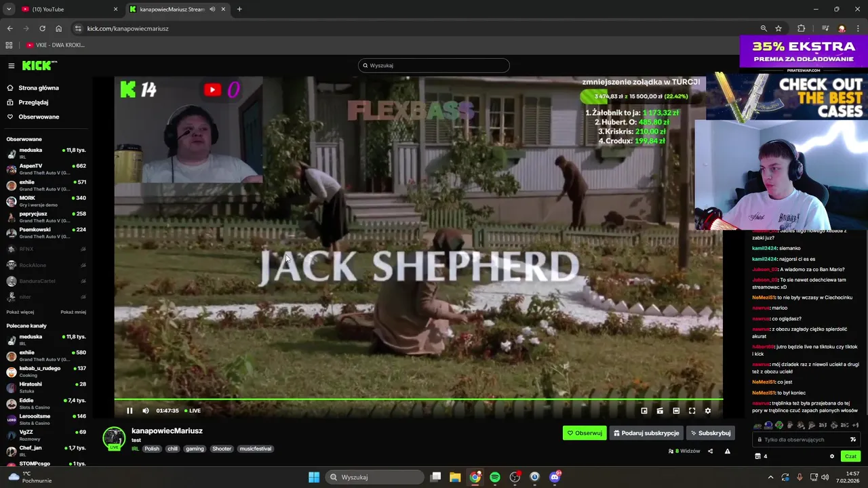Click the Subskrybuj button
The image size is (868, 488).
pos(711,433)
